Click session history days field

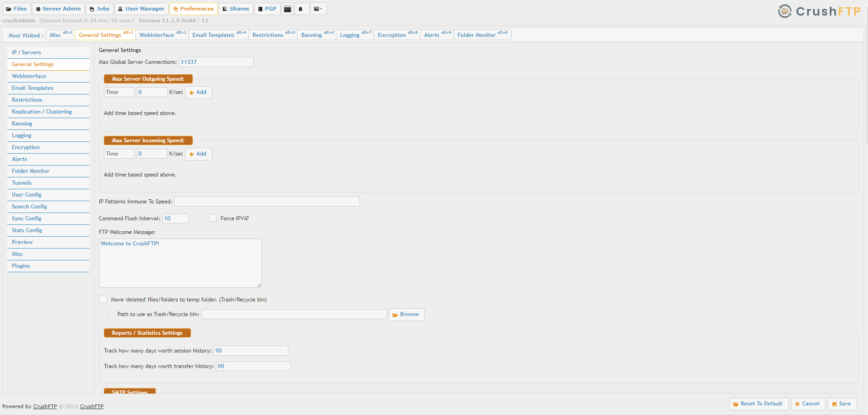click(251, 351)
